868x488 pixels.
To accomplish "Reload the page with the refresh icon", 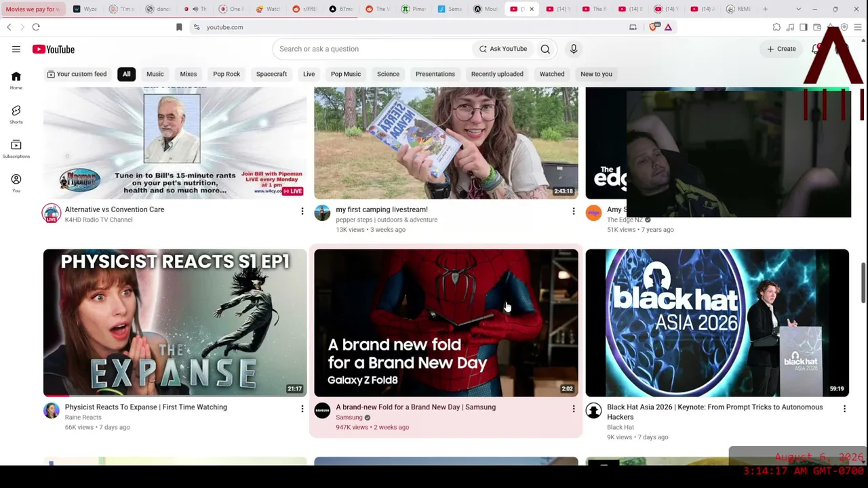I will point(36,27).
